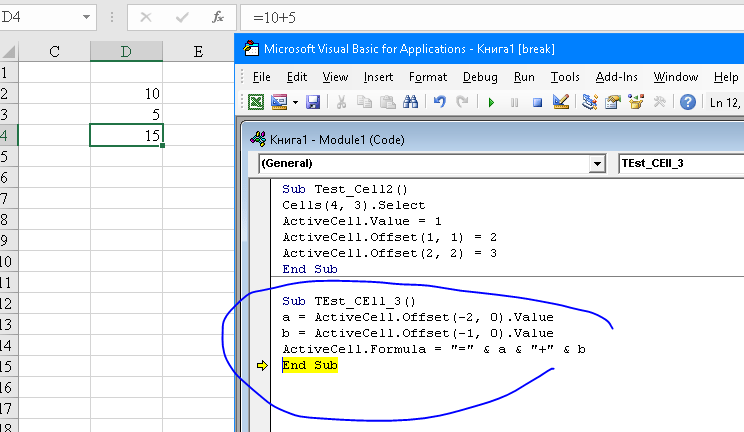
Task: Expand the Excel Name Box dropdown arrow
Action: [86, 18]
